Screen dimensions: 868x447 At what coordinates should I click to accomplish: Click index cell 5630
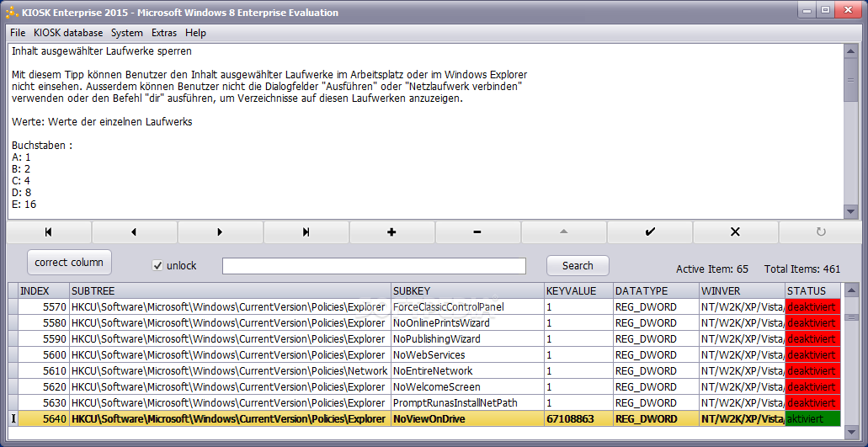pos(44,402)
